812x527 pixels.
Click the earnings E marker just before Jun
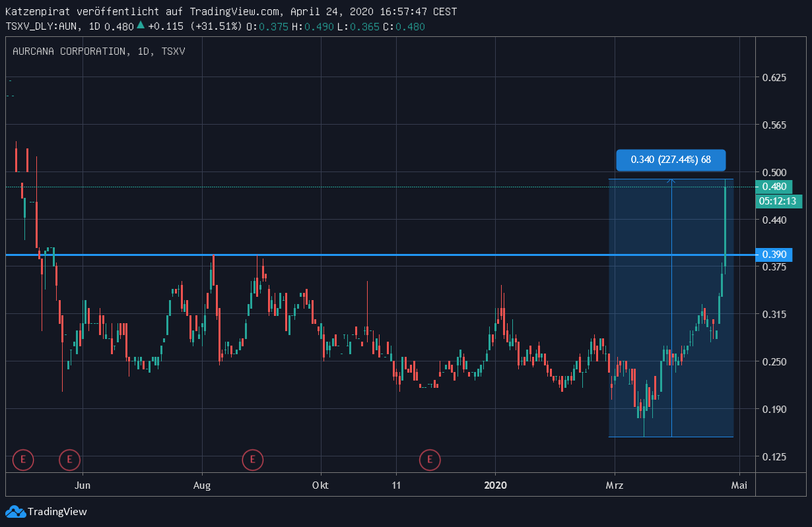(x=69, y=459)
